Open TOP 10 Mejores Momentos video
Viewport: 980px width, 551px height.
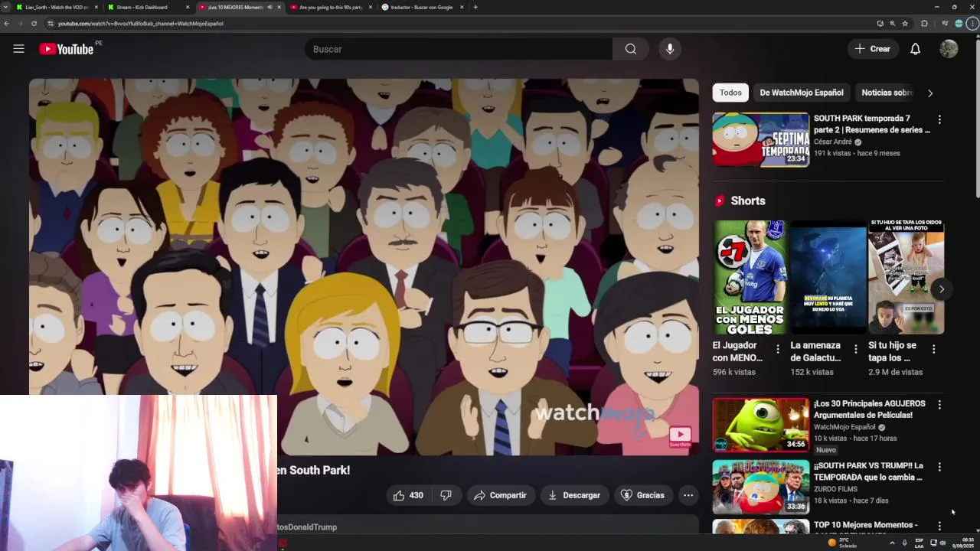tap(866, 525)
